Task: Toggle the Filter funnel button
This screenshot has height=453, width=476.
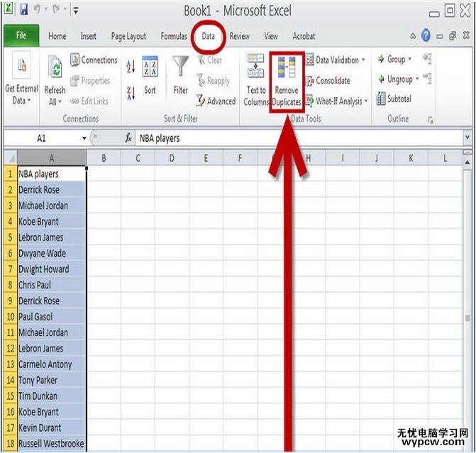Action: pyautogui.click(x=180, y=75)
